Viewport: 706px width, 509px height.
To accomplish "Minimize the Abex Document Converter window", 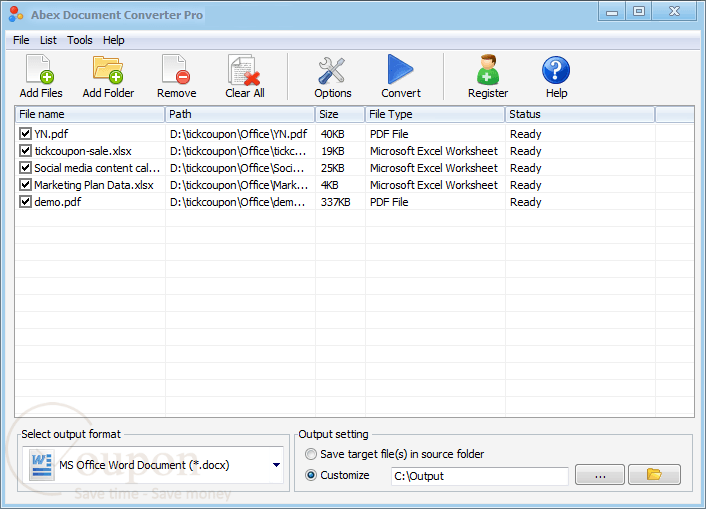I will [x=612, y=12].
